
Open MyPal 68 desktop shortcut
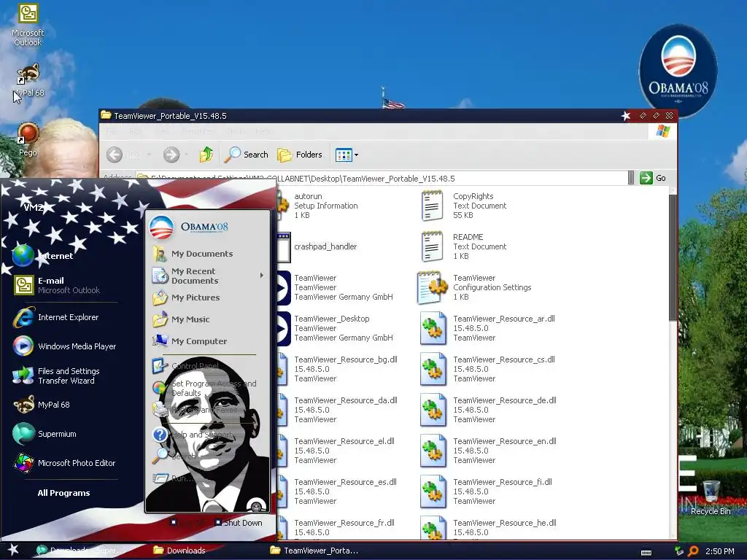coord(28,80)
